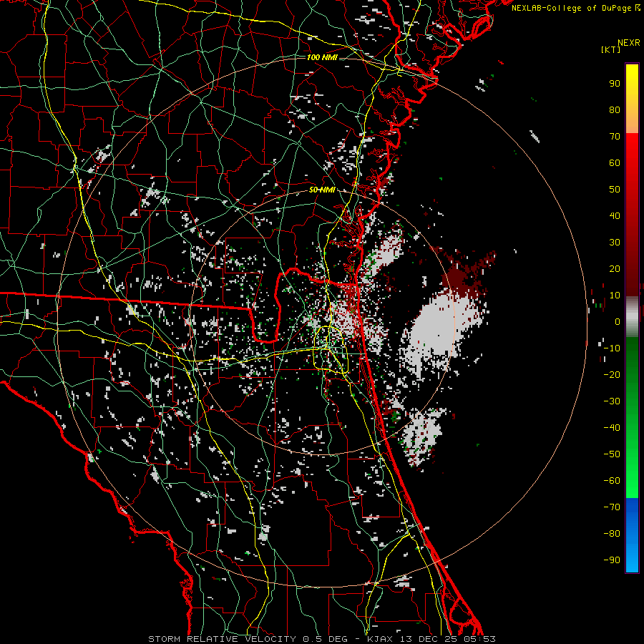The height and width of the screenshot is (644, 644).
Task: Click the -10 knot scale label
Action: pyautogui.click(x=612, y=348)
